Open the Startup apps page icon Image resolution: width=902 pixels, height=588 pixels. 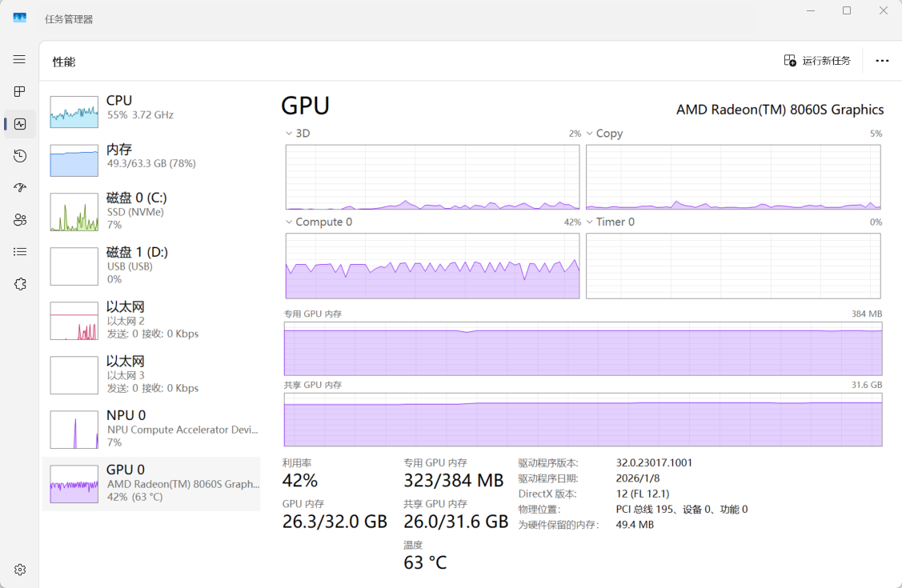[20, 188]
